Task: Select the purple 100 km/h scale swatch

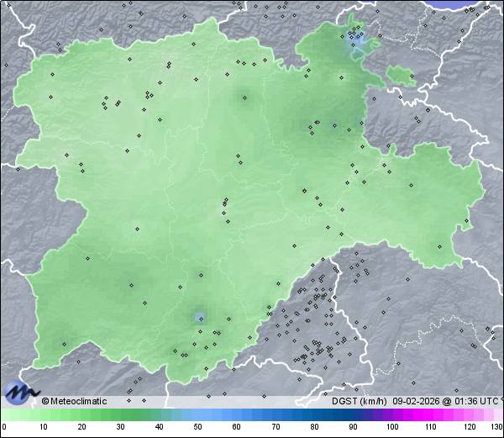Action: 391,415
